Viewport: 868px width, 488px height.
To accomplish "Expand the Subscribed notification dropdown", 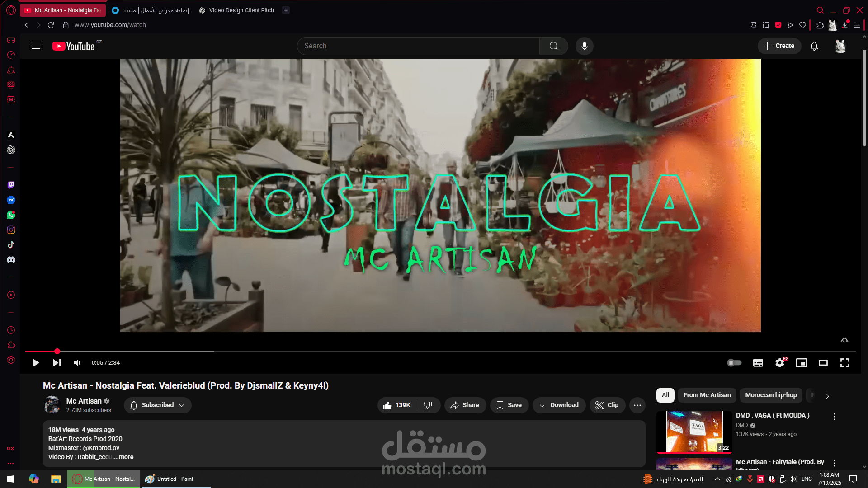I will tap(158, 405).
